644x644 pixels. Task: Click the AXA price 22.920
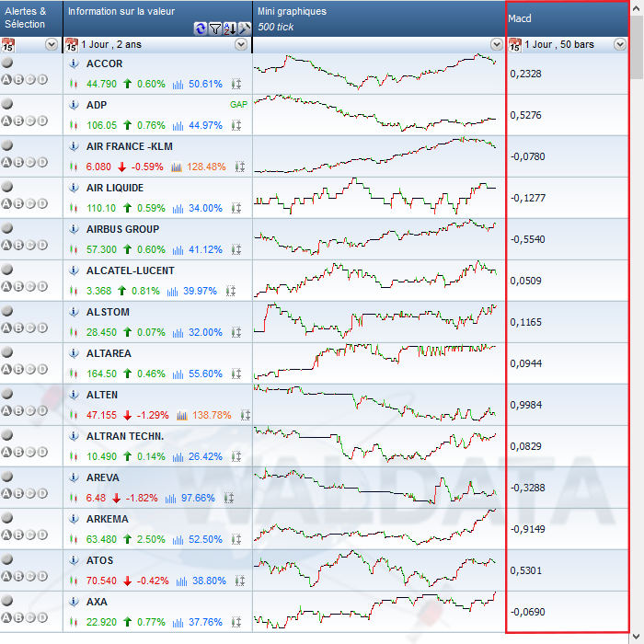tap(101, 622)
